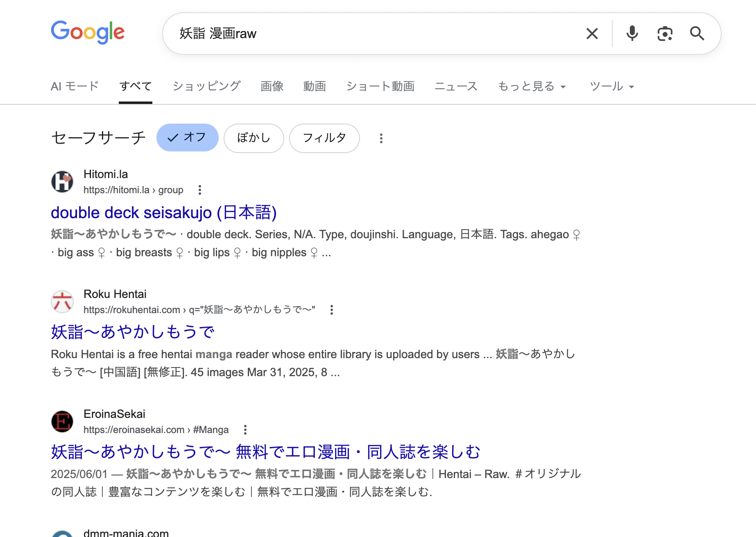Open Google Lens image search icon
This screenshot has height=537, width=756.
click(665, 34)
